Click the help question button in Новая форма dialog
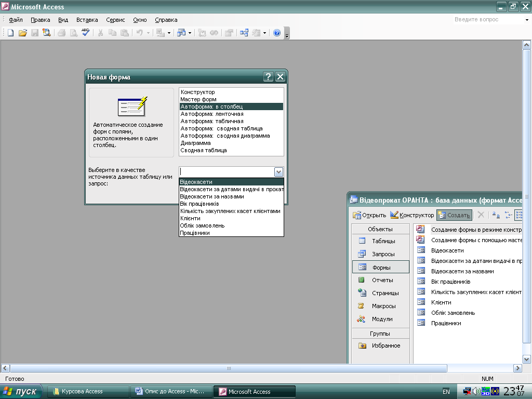The image size is (532, 399). point(268,77)
